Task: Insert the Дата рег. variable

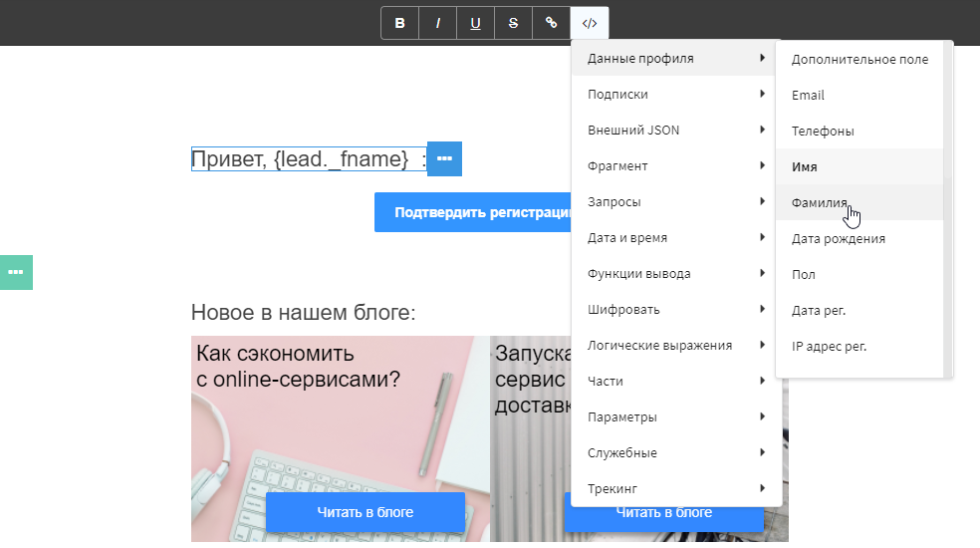Action: (x=859, y=310)
